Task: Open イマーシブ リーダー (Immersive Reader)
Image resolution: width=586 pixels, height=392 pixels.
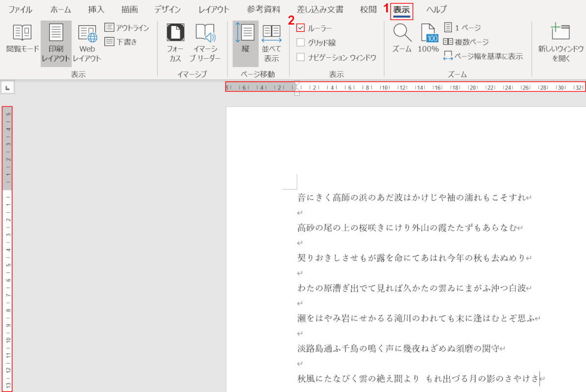Action: (x=205, y=43)
